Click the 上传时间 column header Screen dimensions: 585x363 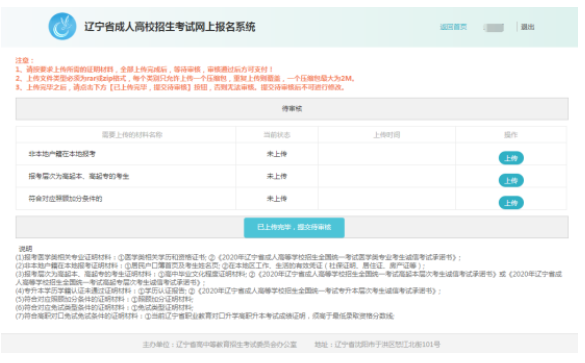pyautogui.click(x=387, y=135)
